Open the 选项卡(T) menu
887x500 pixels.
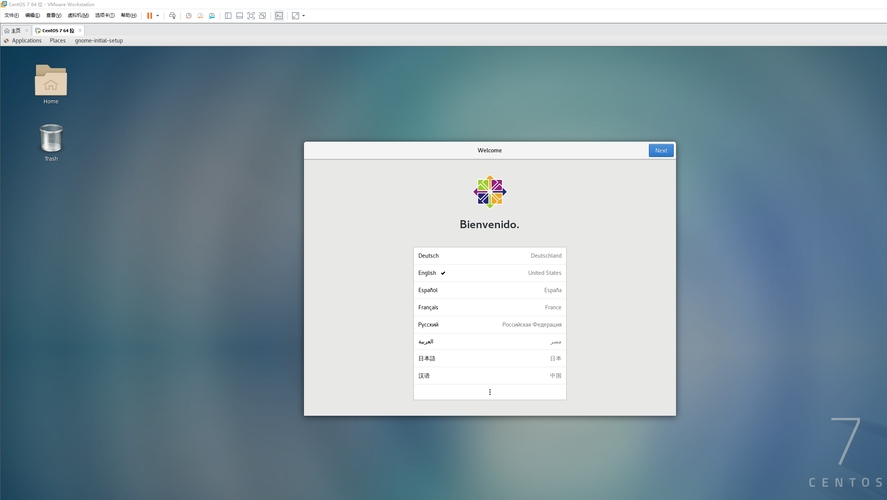pyautogui.click(x=105, y=16)
